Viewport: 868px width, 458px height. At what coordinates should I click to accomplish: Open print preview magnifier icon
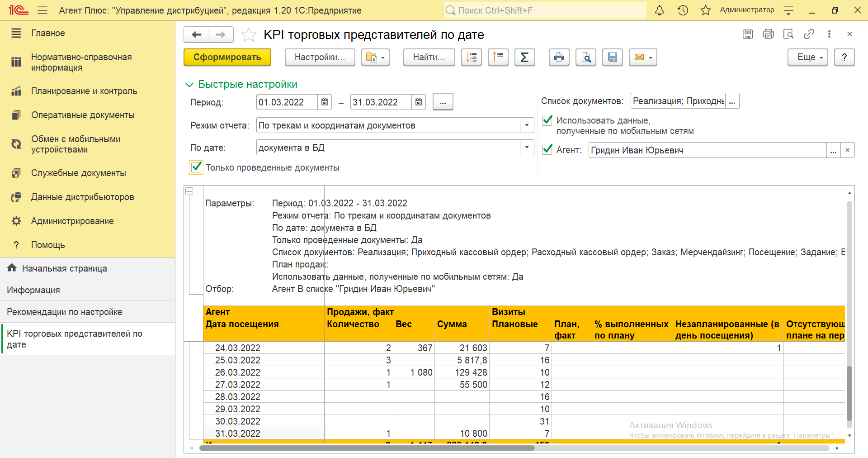586,57
